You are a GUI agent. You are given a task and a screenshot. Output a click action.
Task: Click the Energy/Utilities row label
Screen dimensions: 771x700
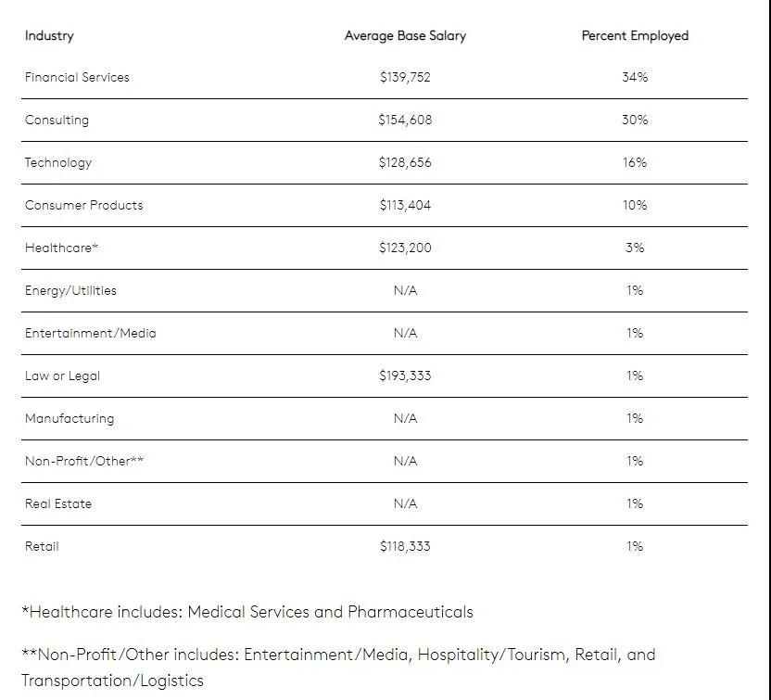pyautogui.click(x=70, y=290)
